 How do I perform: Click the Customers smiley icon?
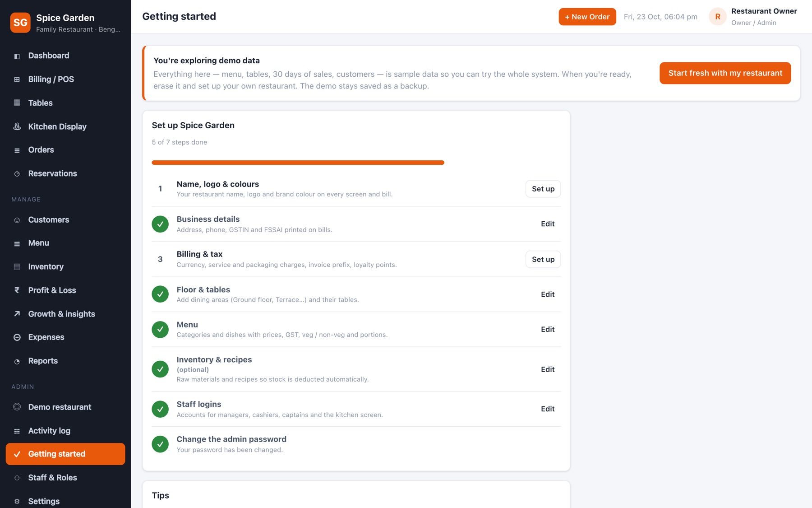tap(17, 220)
